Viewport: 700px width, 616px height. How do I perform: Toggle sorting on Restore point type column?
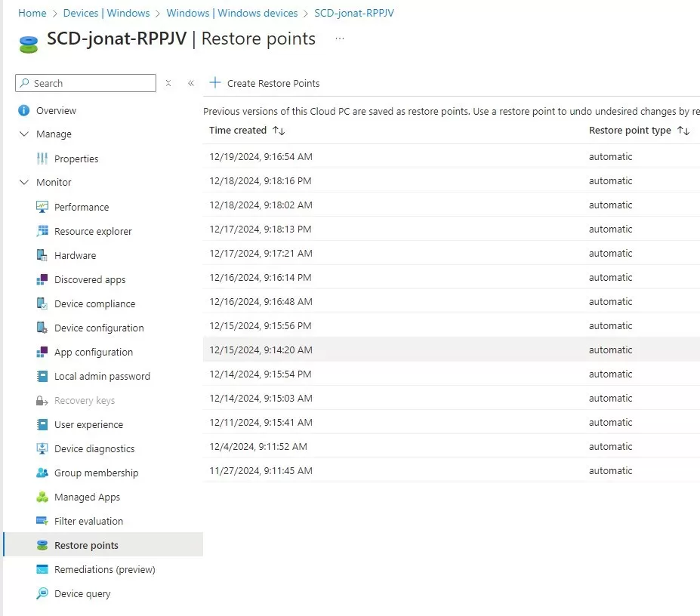[639, 130]
